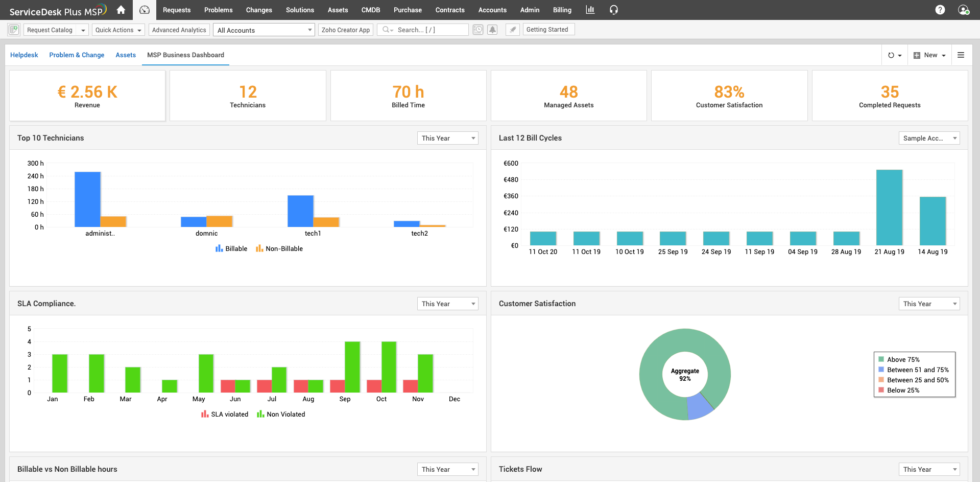The image size is (980, 482).
Task: Open This Year filter for SLA Compliance
Action: [447, 303]
